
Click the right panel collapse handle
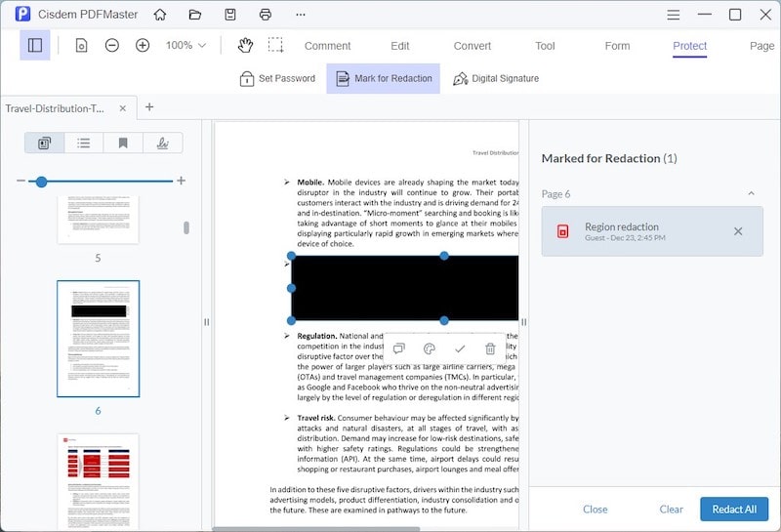[523, 322]
